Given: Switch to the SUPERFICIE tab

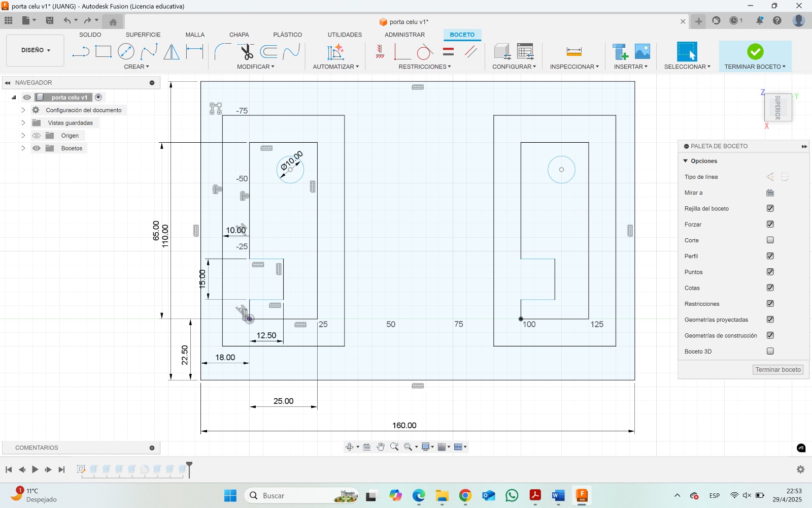Looking at the screenshot, I should pos(143,35).
